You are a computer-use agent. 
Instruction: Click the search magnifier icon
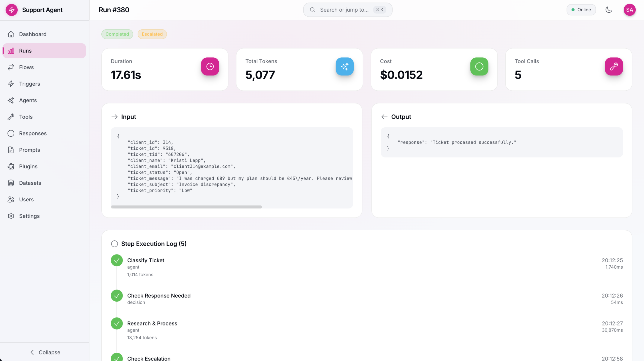pyautogui.click(x=312, y=10)
